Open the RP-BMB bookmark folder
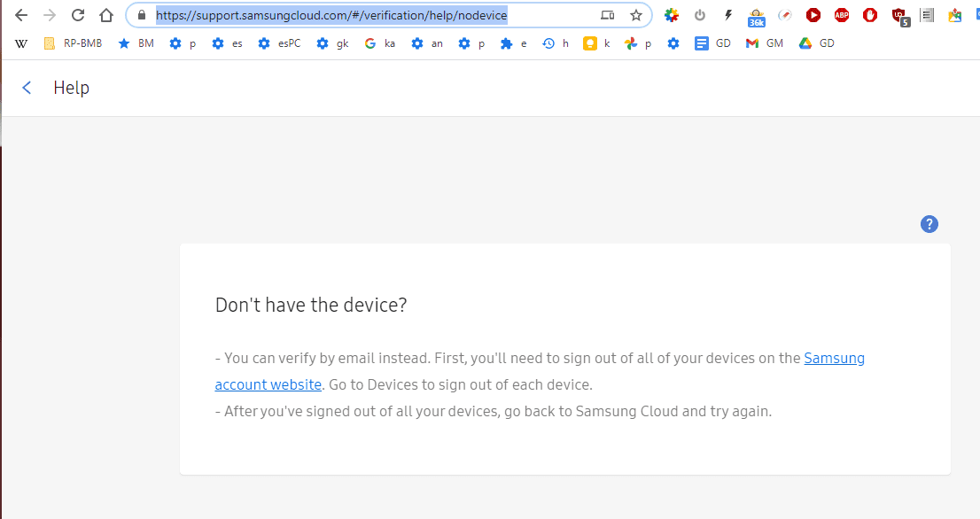The image size is (980, 519). coord(73,43)
